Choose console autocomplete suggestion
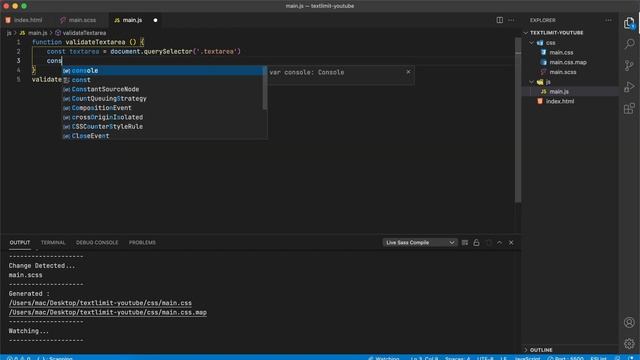Screen dimensions: 640x360 point(162,71)
